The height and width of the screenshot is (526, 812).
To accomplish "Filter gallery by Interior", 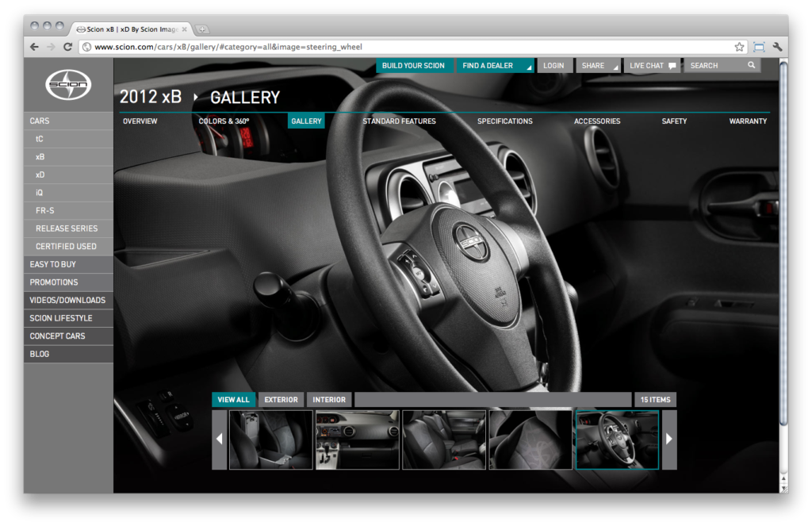I will pos(329,400).
